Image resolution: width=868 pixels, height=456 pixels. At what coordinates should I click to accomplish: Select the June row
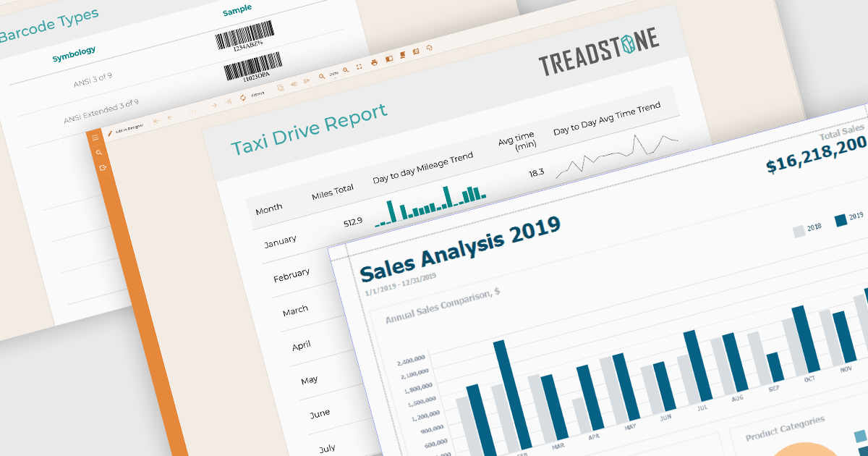click(x=320, y=413)
